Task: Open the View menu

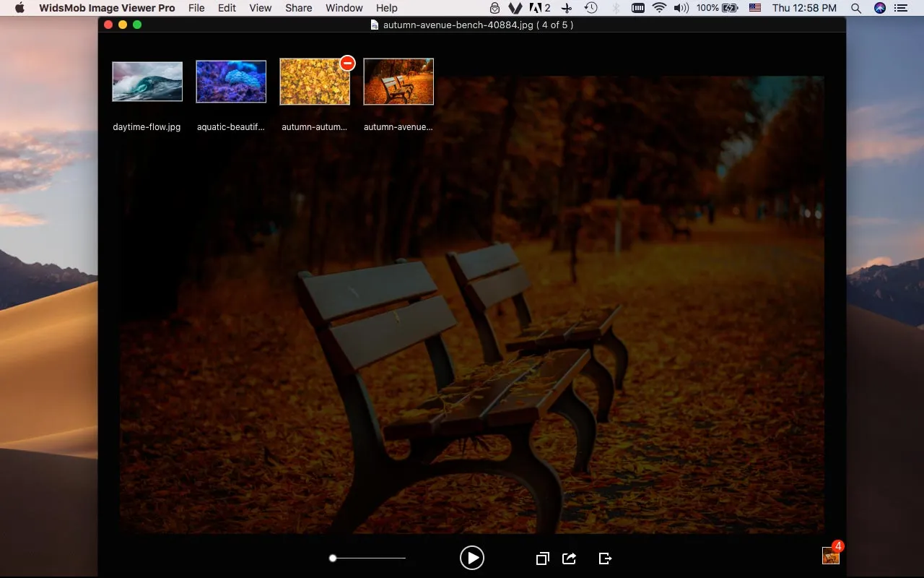Action: pyautogui.click(x=260, y=8)
